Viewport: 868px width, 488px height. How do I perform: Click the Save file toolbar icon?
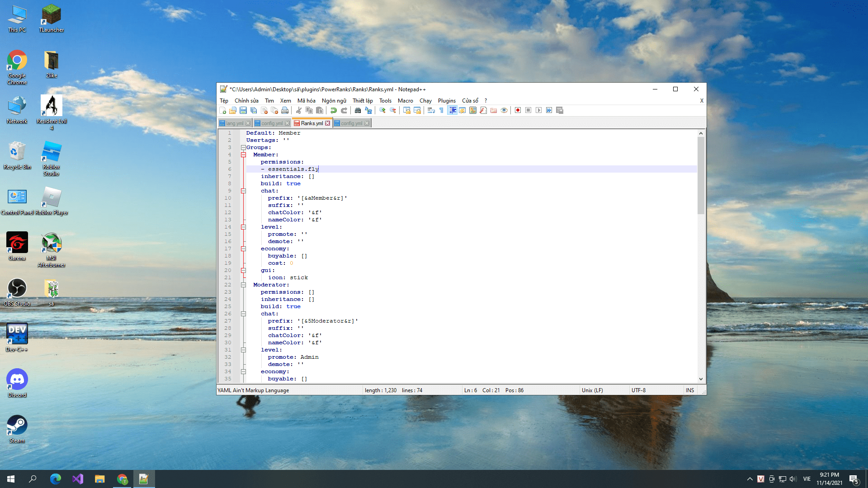click(243, 110)
